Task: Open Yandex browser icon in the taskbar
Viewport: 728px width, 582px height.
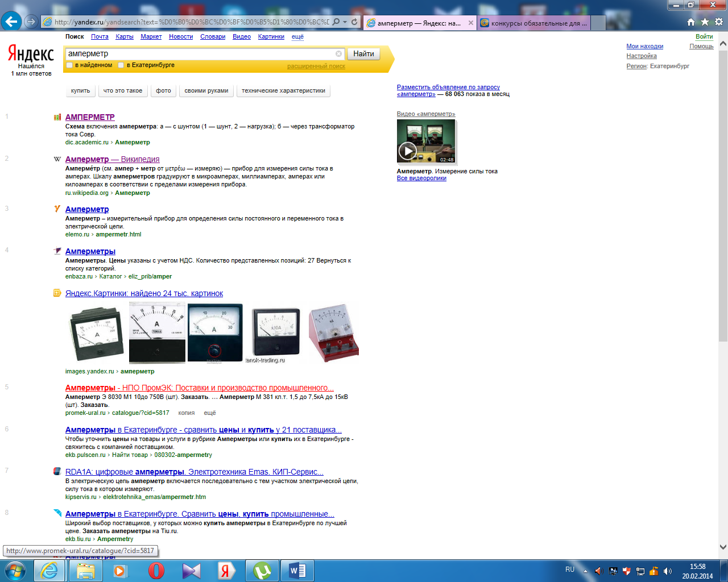Action: (x=226, y=570)
